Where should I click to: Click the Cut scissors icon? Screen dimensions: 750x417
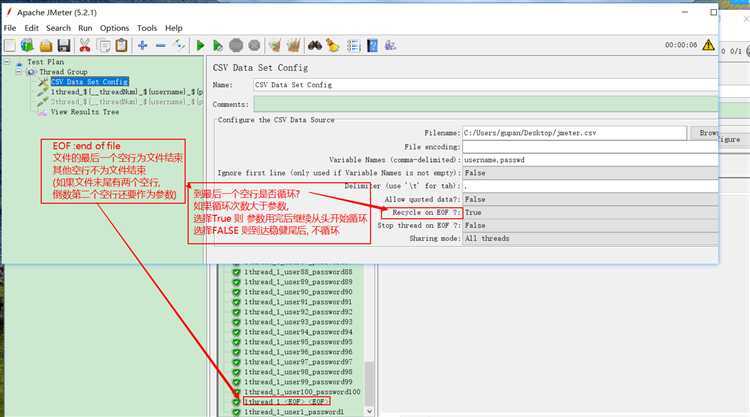85,46
